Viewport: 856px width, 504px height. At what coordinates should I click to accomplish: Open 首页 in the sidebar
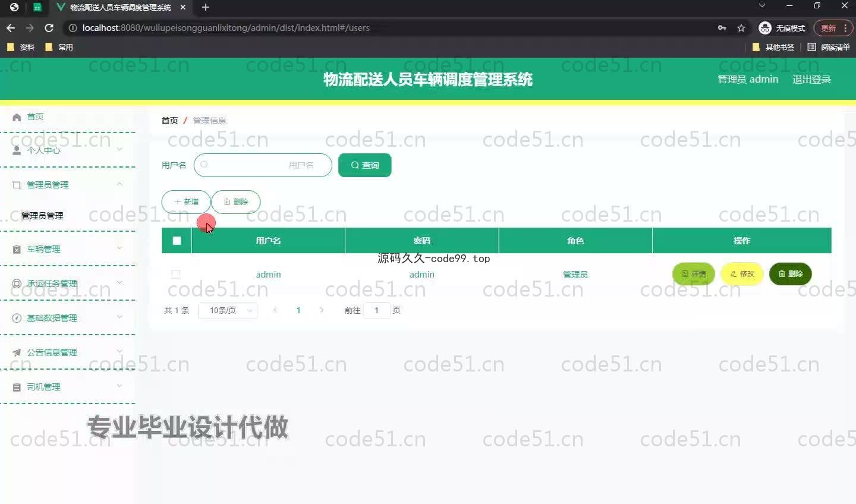tap(35, 116)
